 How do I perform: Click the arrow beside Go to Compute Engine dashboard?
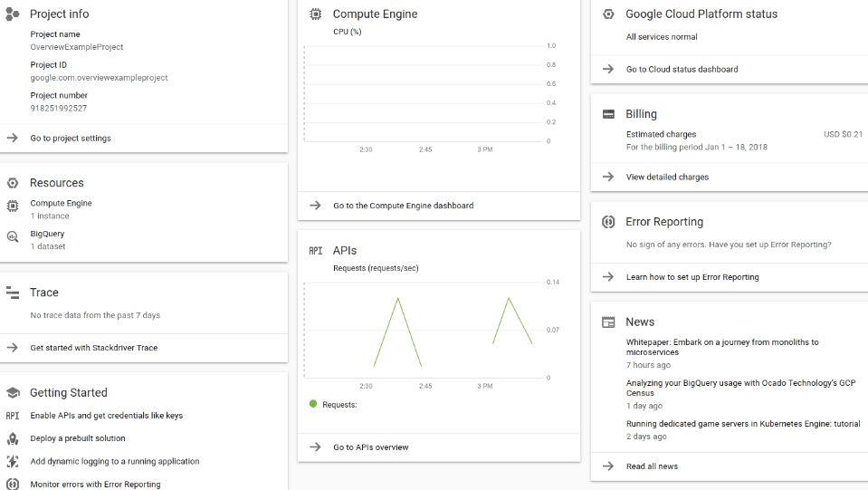tap(315, 206)
